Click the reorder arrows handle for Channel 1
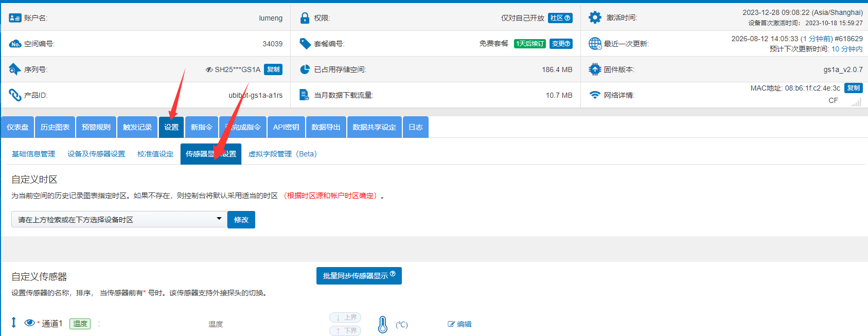 (14, 323)
